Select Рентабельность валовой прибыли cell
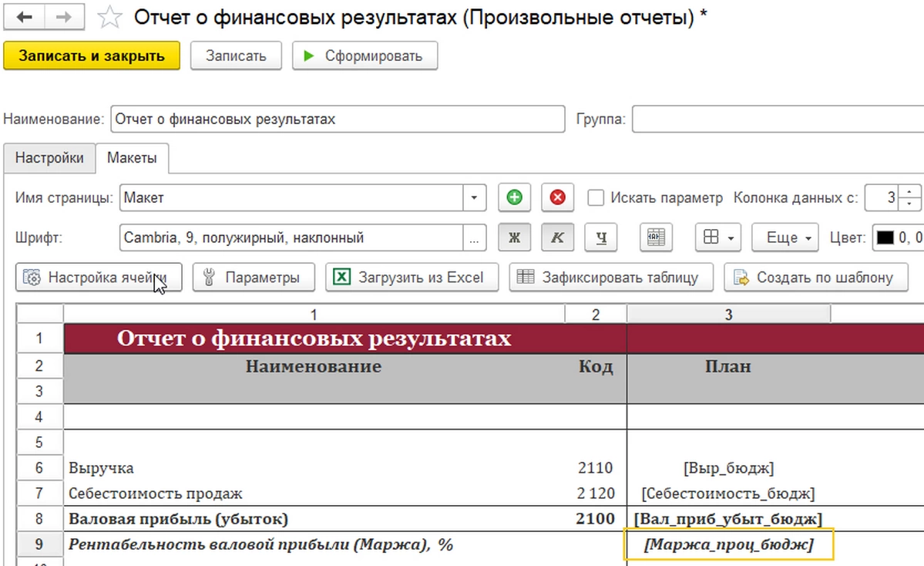The image size is (924, 566). click(x=314, y=544)
